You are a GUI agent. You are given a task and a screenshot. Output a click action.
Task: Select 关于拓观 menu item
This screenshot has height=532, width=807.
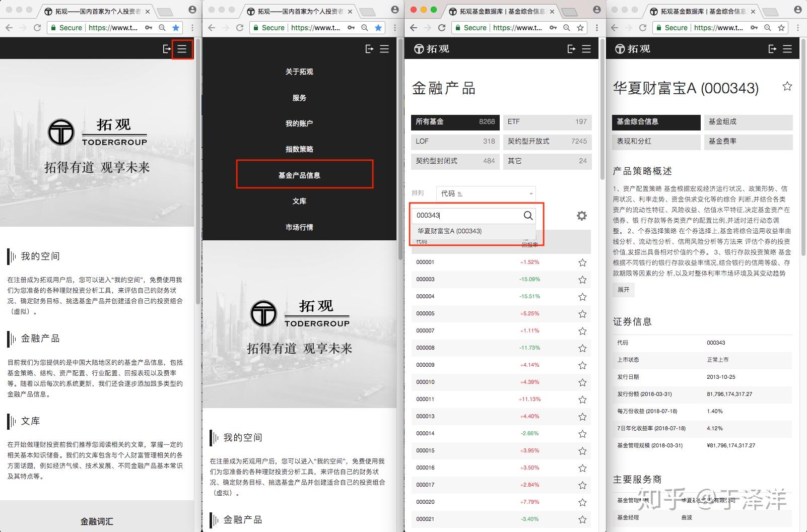(x=299, y=72)
